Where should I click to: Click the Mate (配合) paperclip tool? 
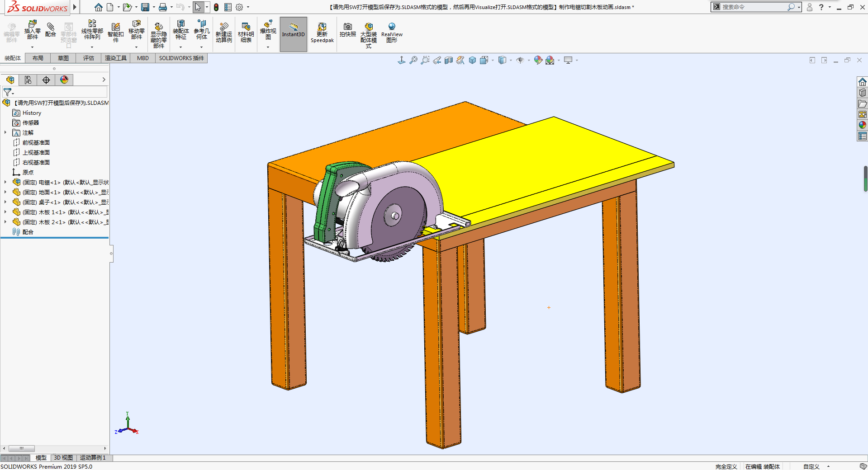point(51,29)
